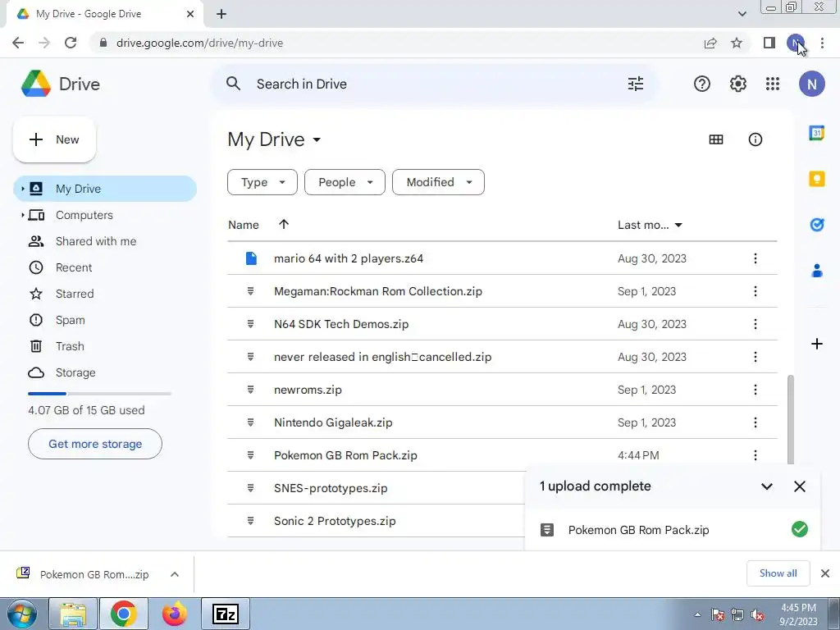
Task: Open Chrome side panel icon
Action: (x=769, y=43)
